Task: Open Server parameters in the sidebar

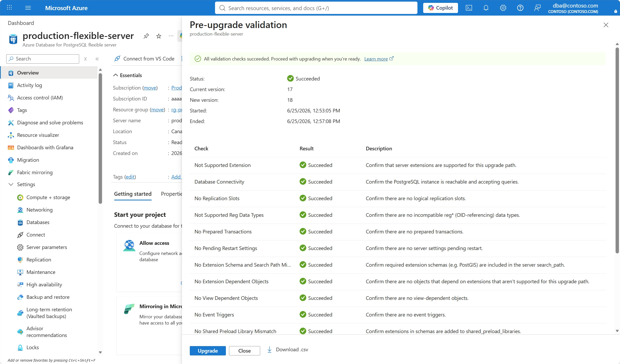Action: [47, 247]
